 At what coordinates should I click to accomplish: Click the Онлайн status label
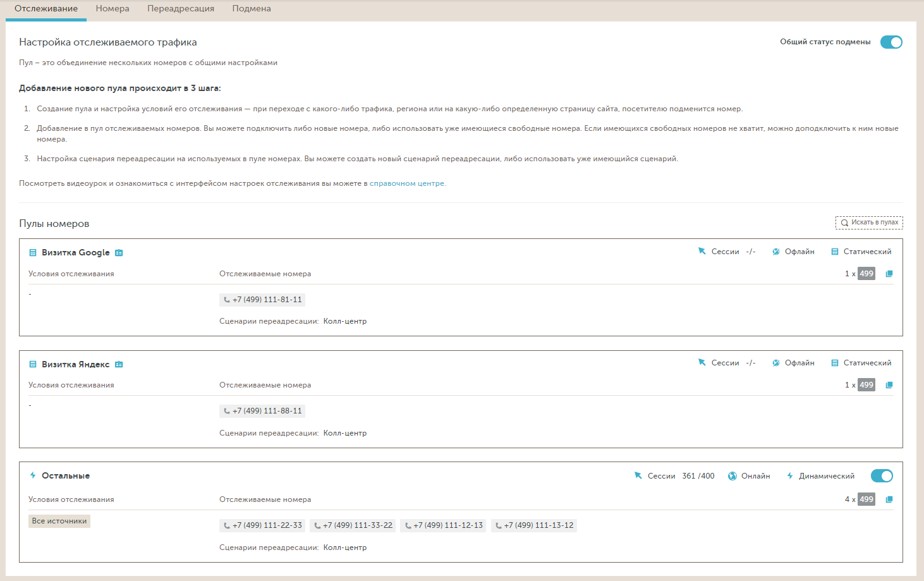tap(756, 476)
